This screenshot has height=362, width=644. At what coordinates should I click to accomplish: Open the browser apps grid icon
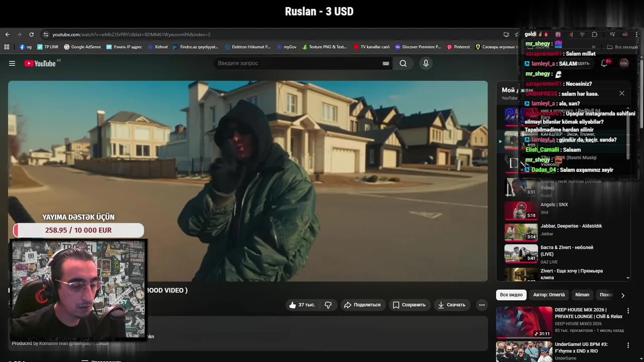tap(7, 47)
